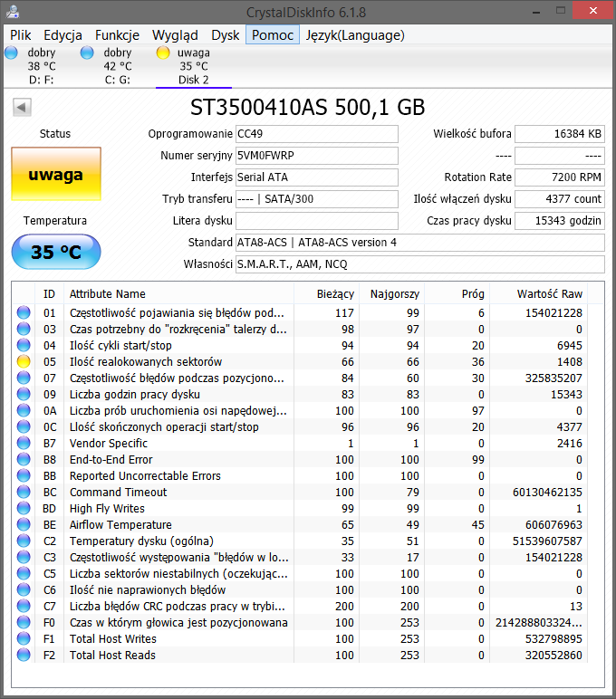
Task: Open the Język(Language) menu
Action: pos(355,34)
